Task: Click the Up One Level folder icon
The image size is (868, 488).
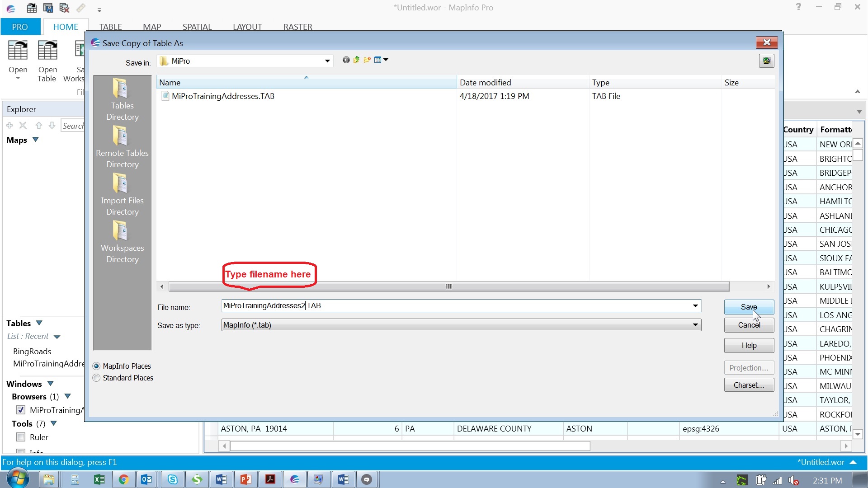Action: tap(357, 59)
